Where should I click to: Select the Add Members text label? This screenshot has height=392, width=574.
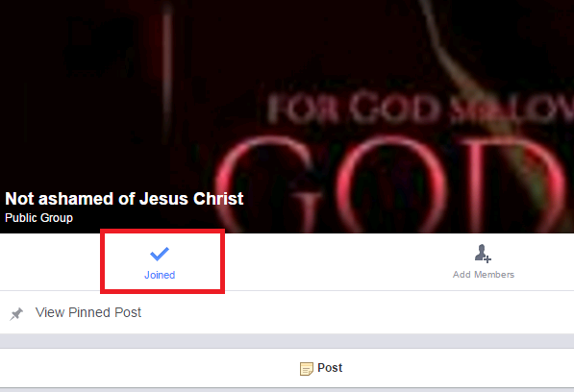click(x=484, y=275)
